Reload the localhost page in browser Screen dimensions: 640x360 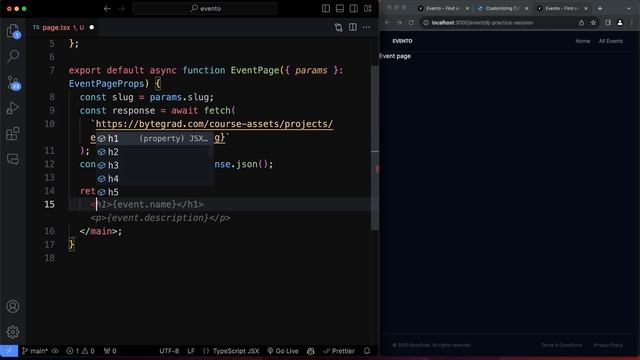(411, 23)
